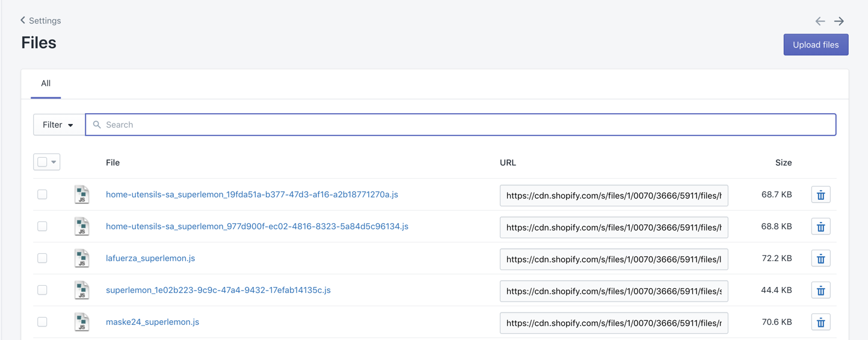
Task: Delete the lafuerza_superlemon.js file using trash icon
Action: [820, 259]
